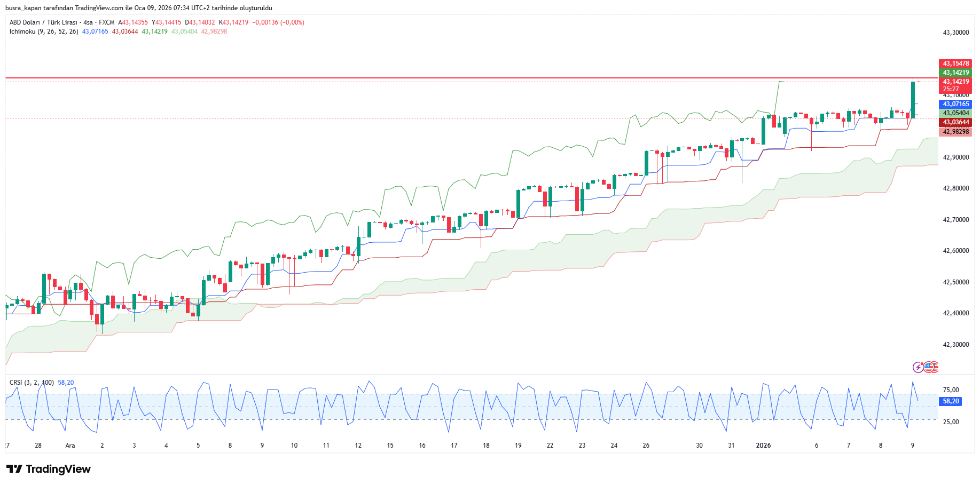Select the CRSI (3, 2, 100) indicator legend
This screenshot has width=980, height=485.
point(32,383)
